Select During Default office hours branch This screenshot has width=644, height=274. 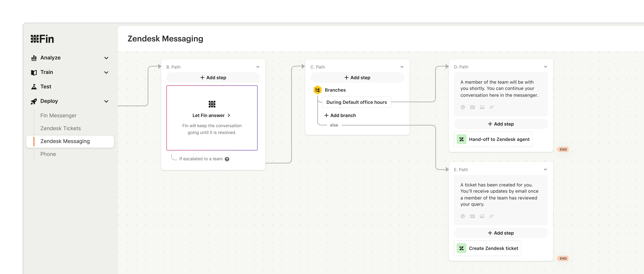pos(356,102)
